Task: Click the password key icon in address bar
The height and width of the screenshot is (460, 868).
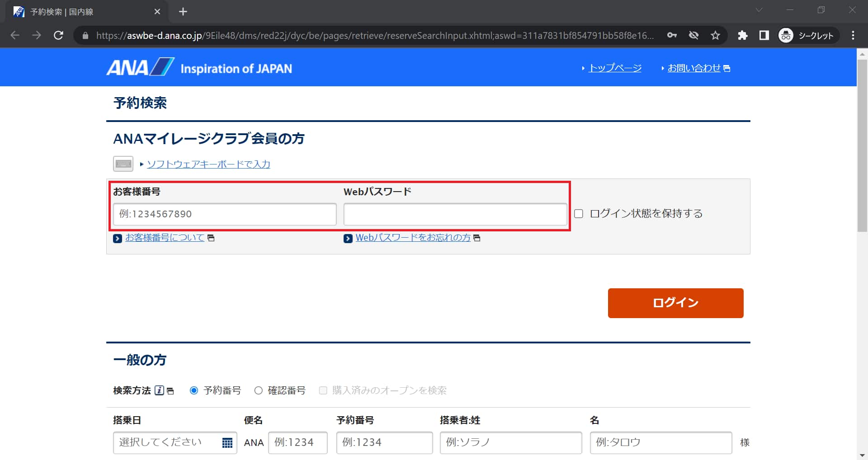Action: click(672, 35)
